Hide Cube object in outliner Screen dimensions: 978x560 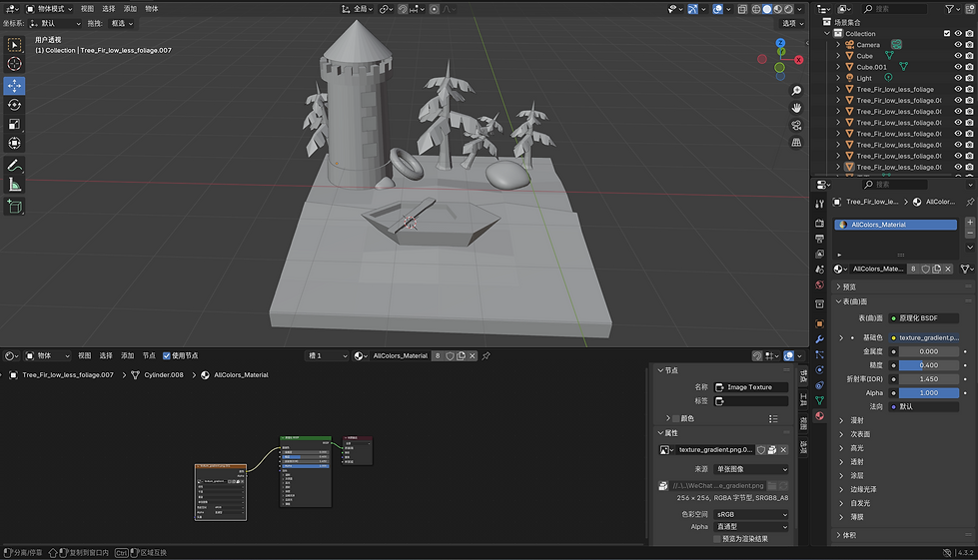click(x=958, y=56)
